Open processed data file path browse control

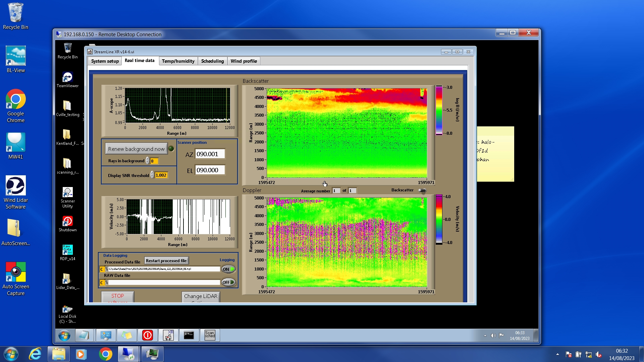pos(107,269)
